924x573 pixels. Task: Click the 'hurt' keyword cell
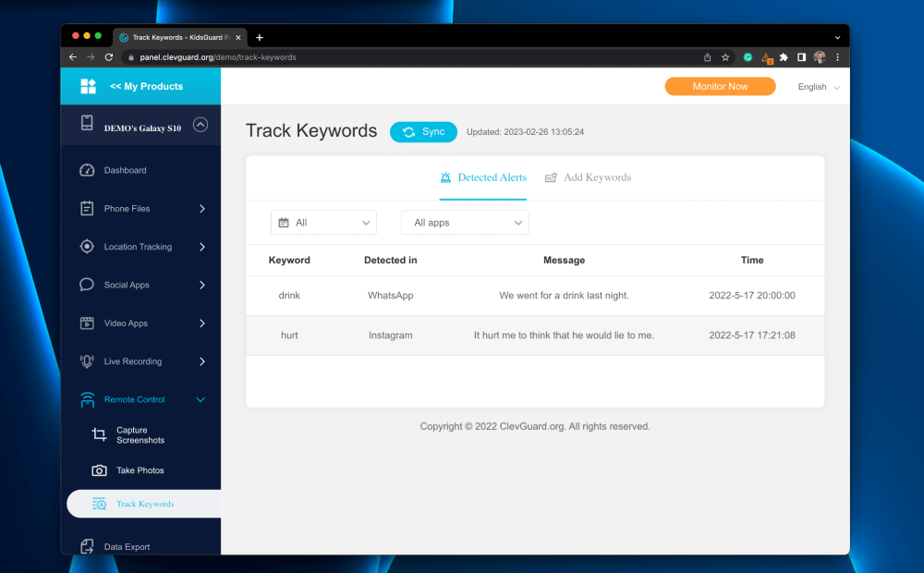289,335
